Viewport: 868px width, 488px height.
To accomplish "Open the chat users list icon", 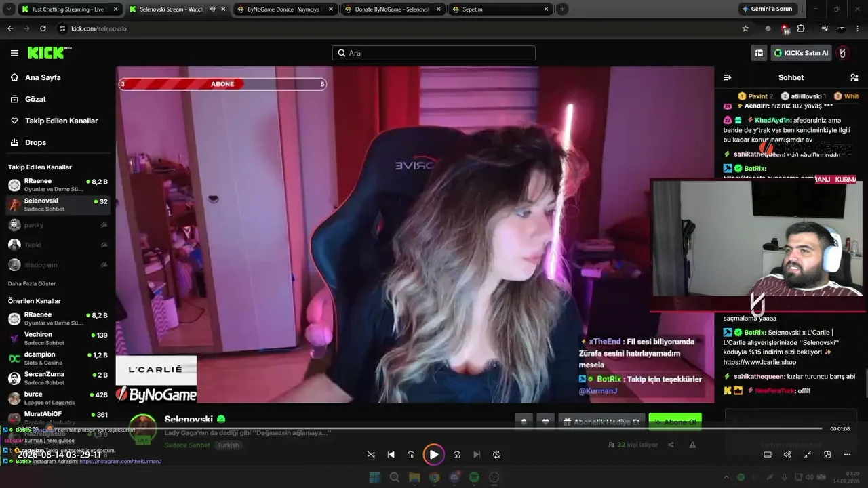I will (854, 77).
